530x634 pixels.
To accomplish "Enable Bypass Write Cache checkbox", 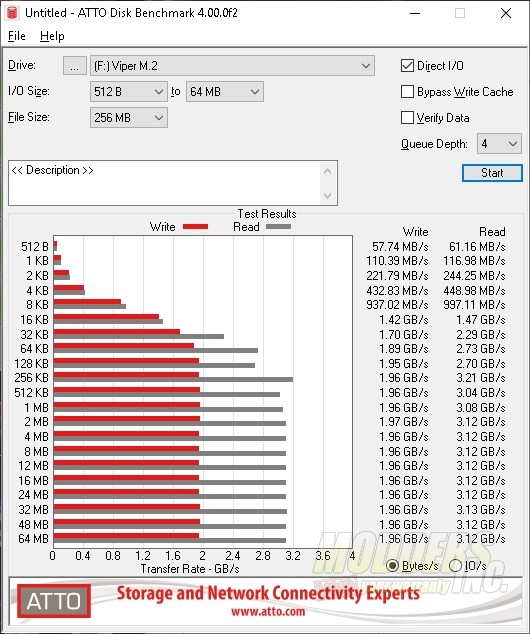I will [407, 92].
